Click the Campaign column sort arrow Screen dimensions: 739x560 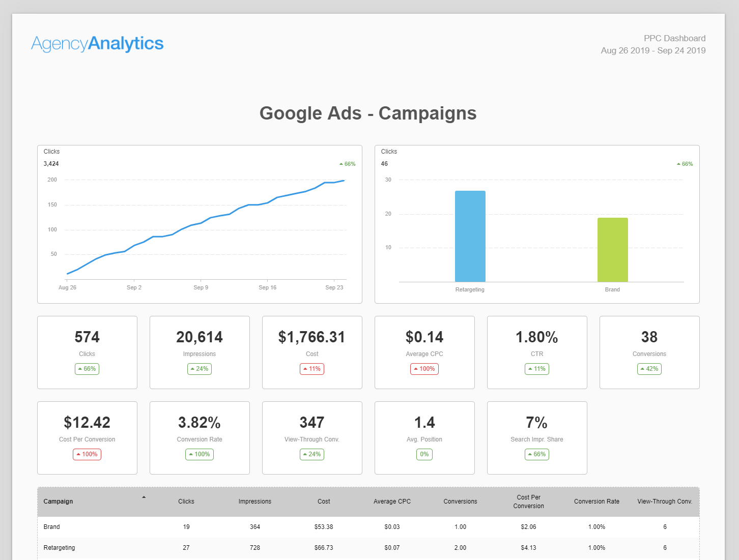tap(144, 497)
